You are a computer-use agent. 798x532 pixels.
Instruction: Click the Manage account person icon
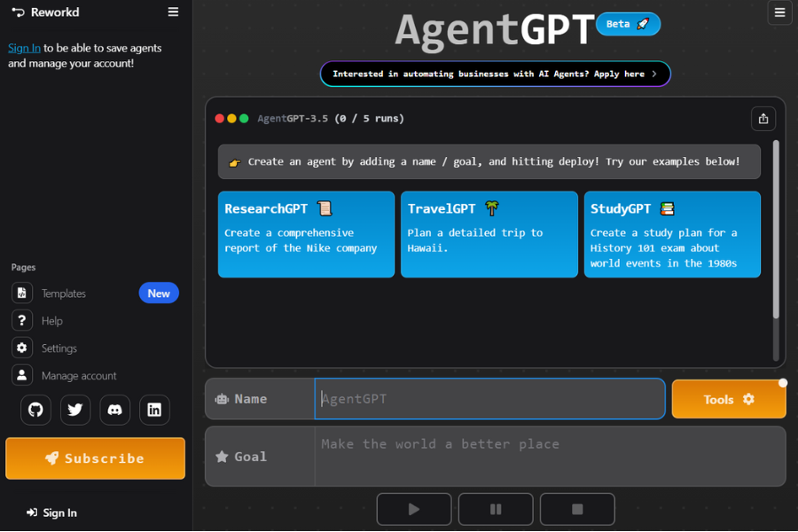[x=21, y=375]
